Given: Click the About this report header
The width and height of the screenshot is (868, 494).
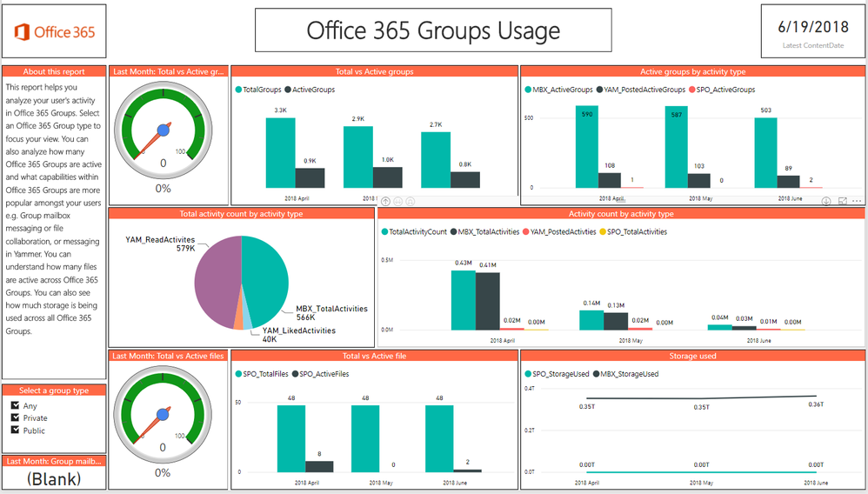Looking at the screenshot, I should click(x=54, y=71).
